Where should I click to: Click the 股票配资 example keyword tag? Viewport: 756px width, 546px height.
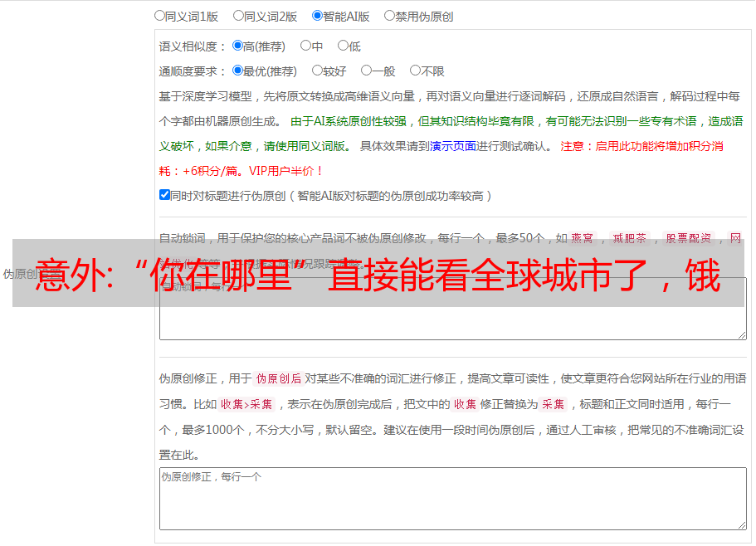[688, 238]
